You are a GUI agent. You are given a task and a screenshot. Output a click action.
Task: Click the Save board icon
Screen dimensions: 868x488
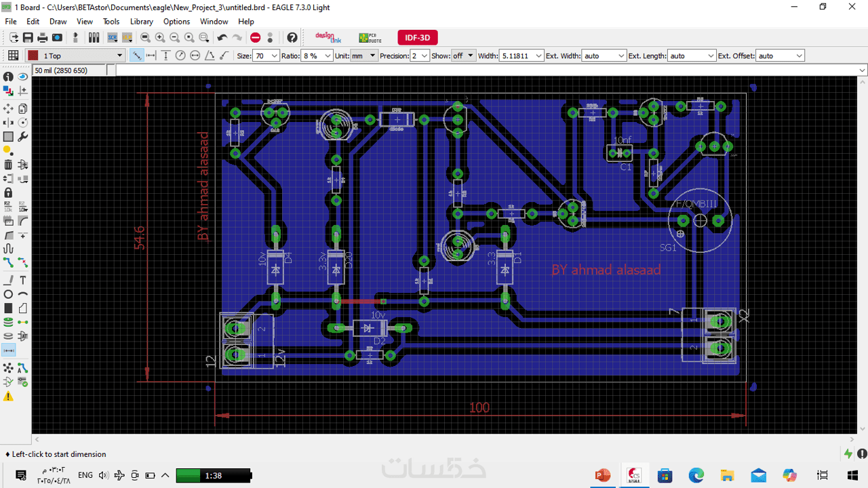coord(28,38)
